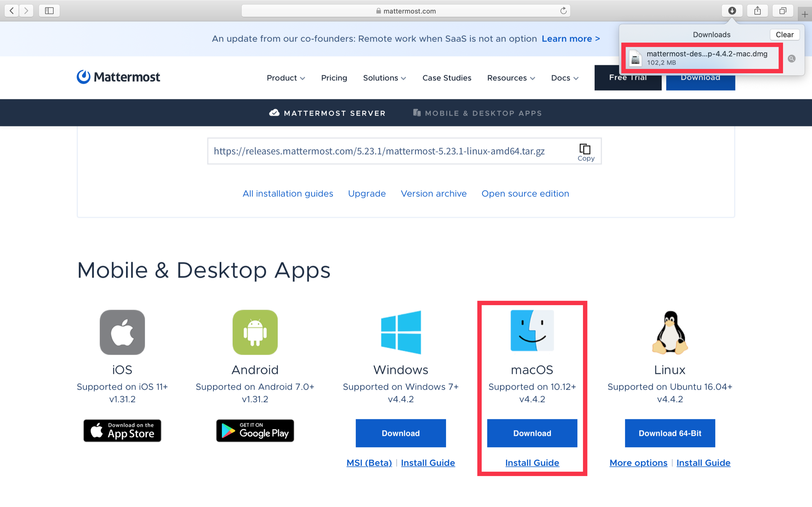Switch to Mobile & Desktop Apps tab

tap(477, 113)
